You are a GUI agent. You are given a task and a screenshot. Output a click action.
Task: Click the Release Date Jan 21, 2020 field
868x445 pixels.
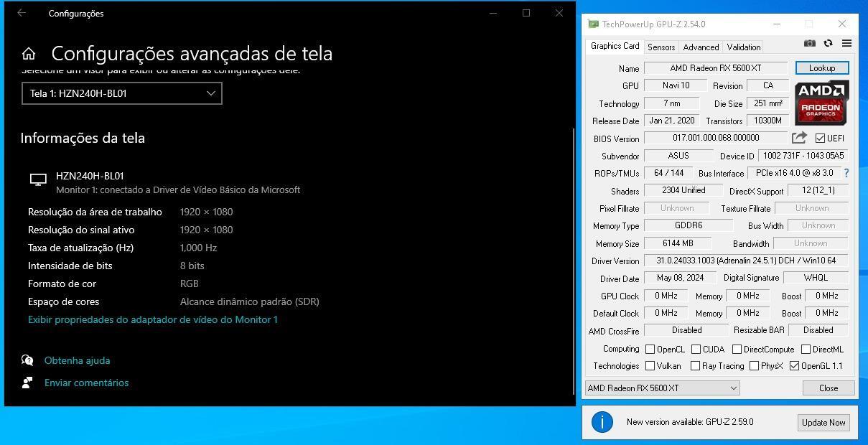671,121
